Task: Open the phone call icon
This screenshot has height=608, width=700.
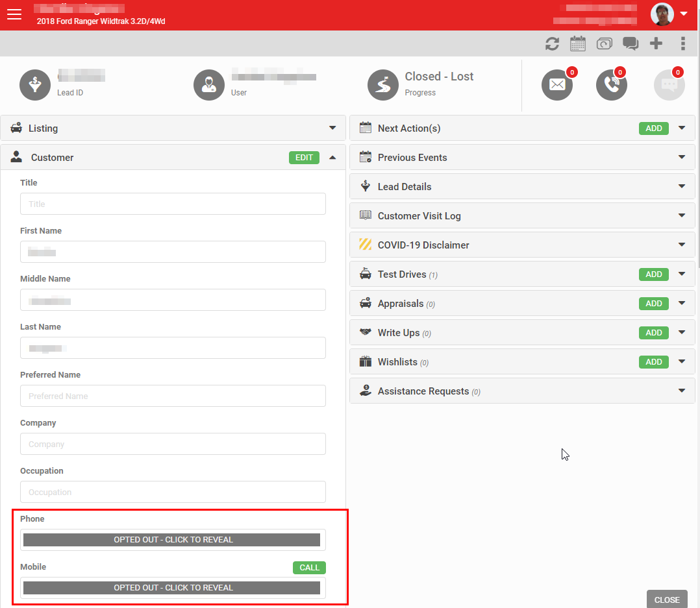Action: [612, 85]
